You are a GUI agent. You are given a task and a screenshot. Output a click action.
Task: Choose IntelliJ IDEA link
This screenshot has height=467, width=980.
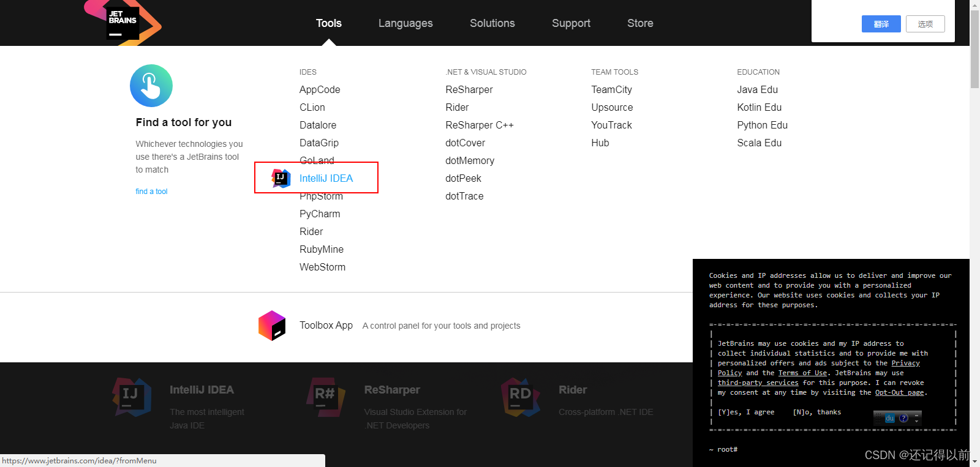326,178
